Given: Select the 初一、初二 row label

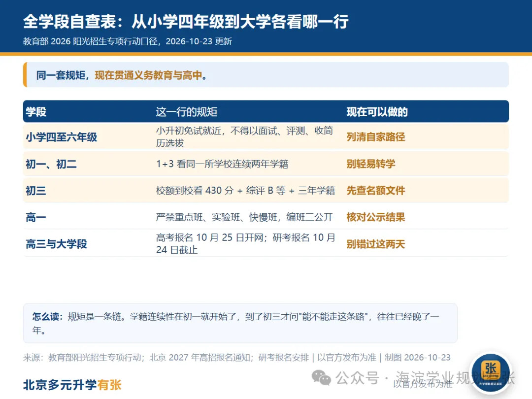Looking at the screenshot, I should pos(51,164).
